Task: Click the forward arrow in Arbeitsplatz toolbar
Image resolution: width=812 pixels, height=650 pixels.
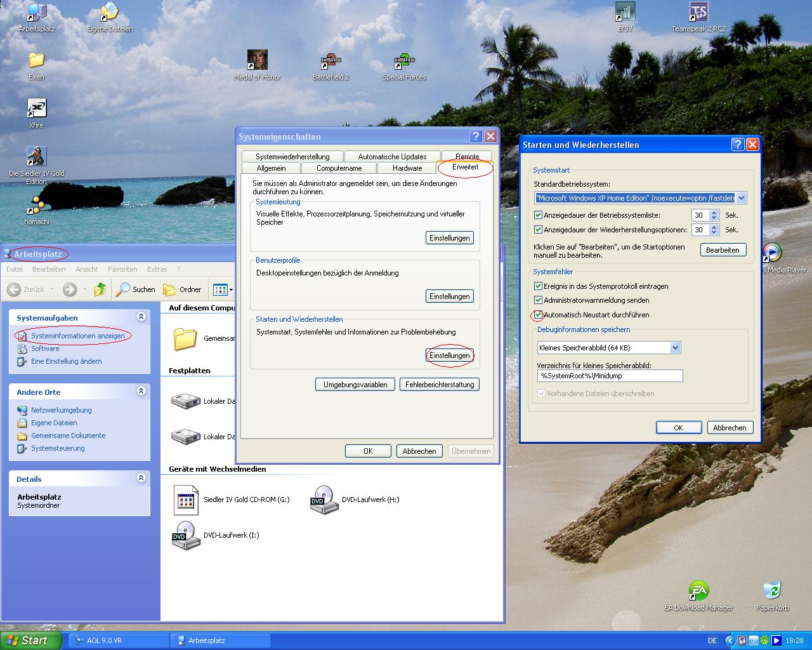Action: click(70, 289)
